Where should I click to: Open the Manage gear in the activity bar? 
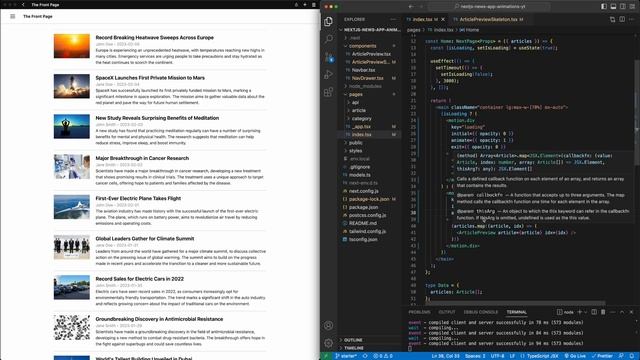pos(328,343)
